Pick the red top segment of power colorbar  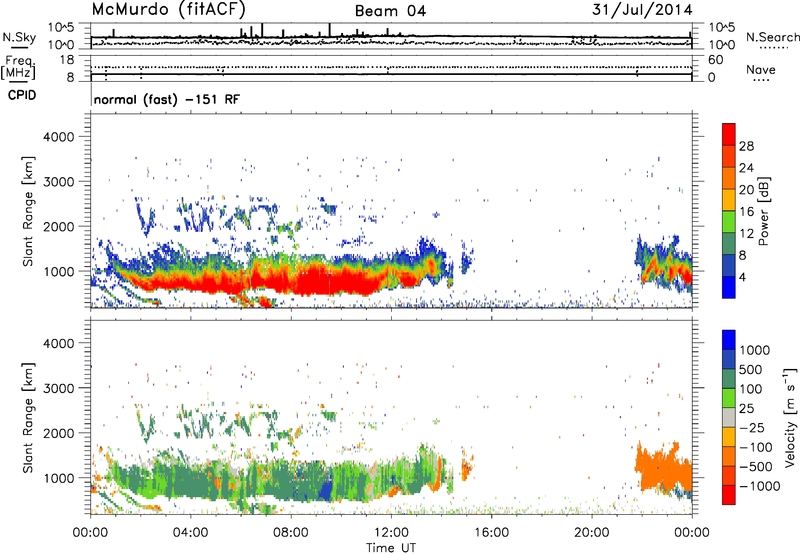click(729, 135)
